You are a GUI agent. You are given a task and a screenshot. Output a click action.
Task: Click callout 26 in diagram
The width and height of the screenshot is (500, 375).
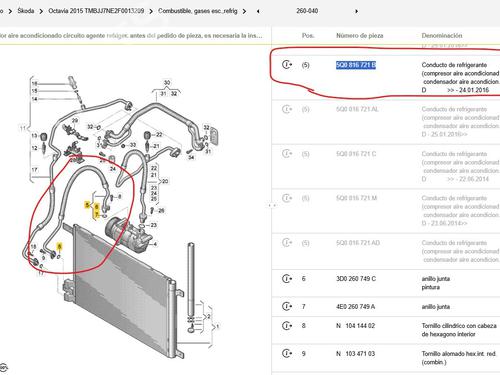[161, 210]
